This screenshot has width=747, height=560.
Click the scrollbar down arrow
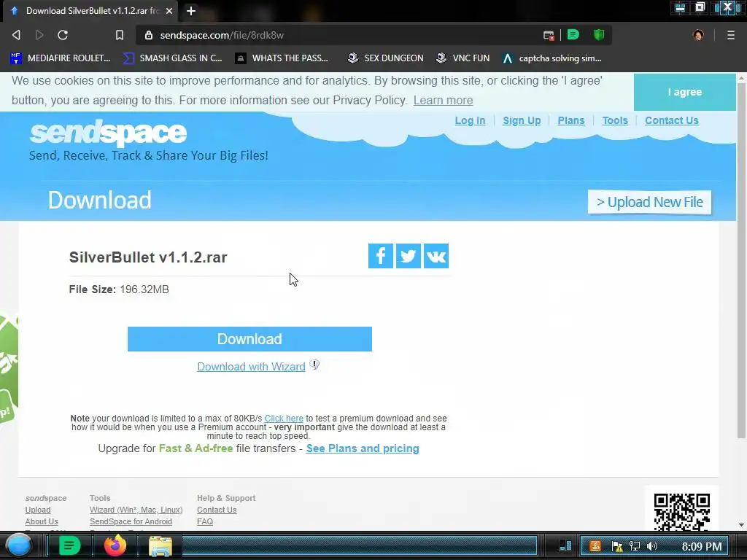[x=741, y=525]
